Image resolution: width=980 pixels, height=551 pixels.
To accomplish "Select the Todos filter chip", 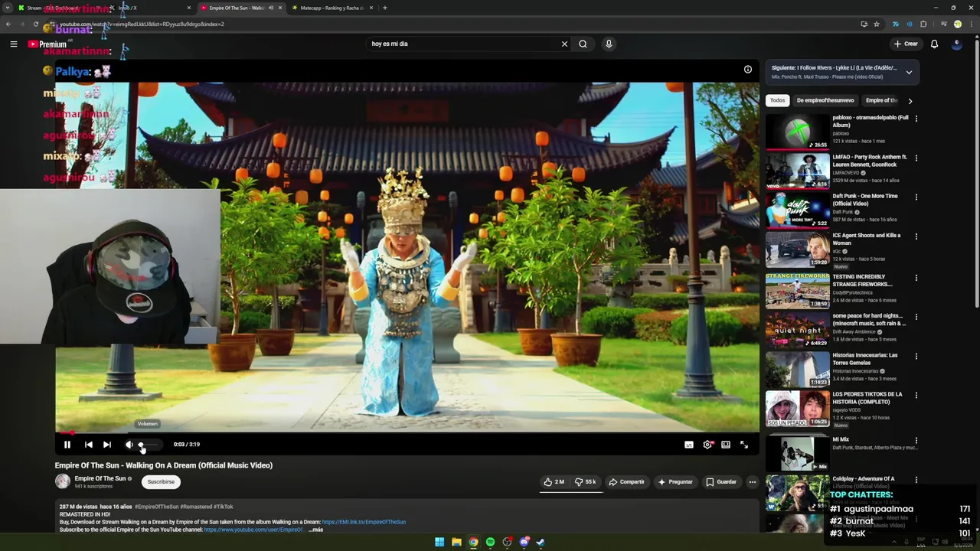I will tap(777, 100).
